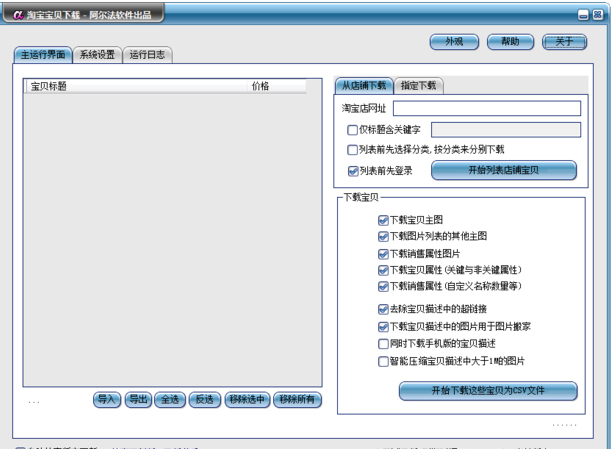Click the 移除选中 button
The height and width of the screenshot is (449, 612).
click(247, 400)
